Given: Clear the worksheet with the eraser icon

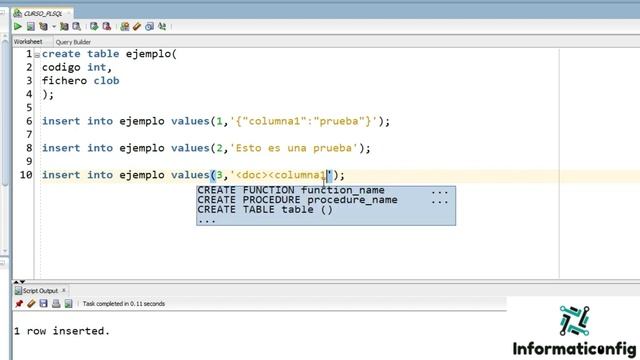Looking at the screenshot, I should click(x=137, y=27).
